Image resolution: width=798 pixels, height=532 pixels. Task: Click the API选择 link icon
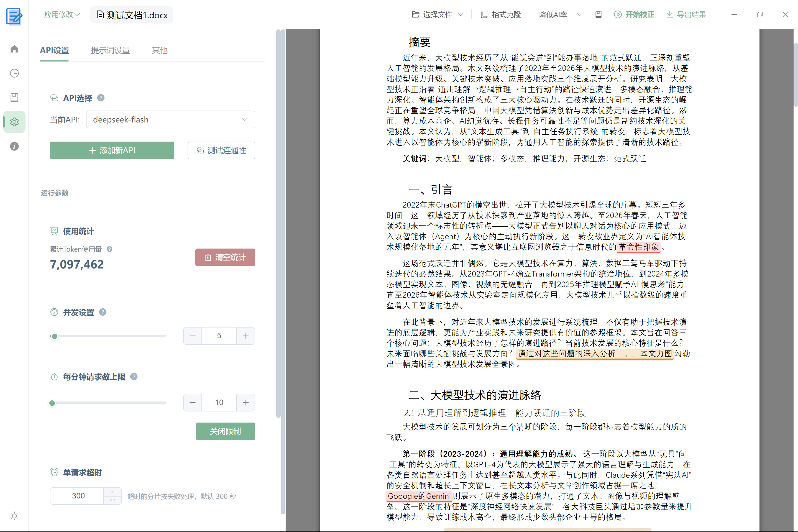pos(54,98)
